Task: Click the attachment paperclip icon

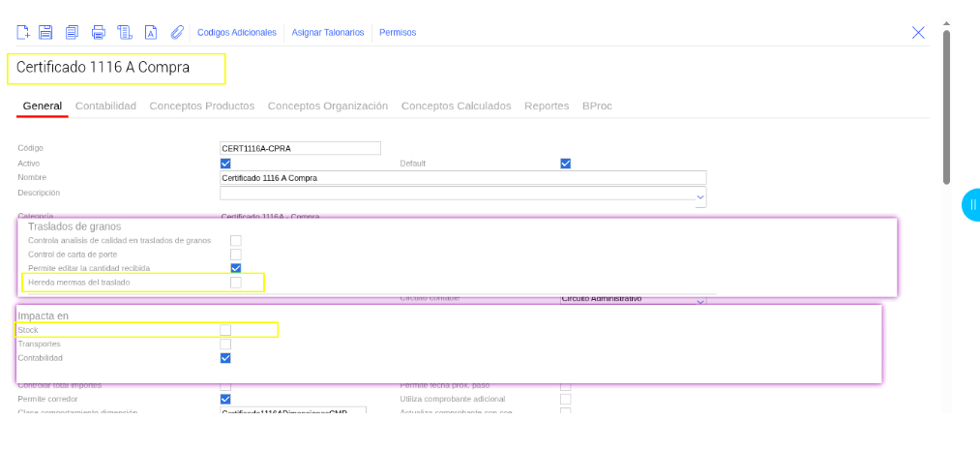Action: coord(177,32)
